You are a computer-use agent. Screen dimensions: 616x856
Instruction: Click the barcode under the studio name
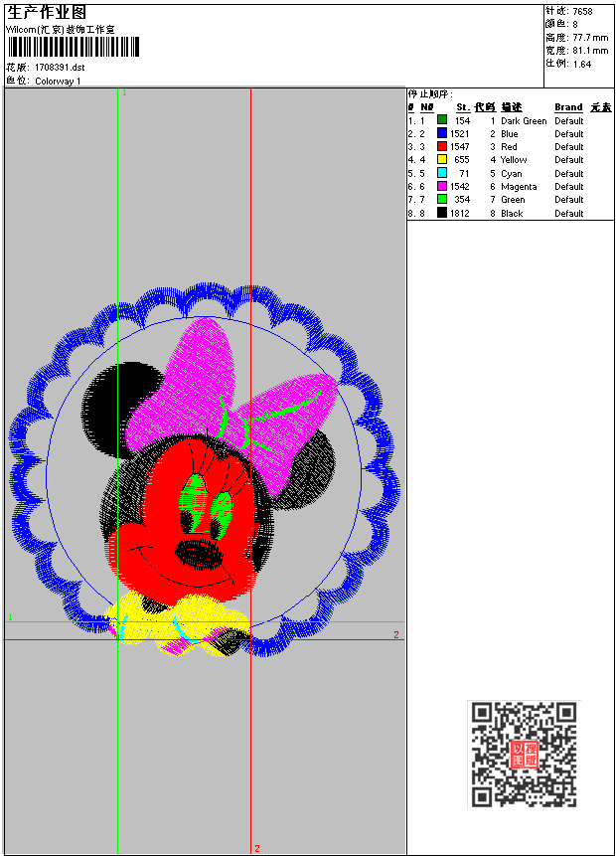(74, 47)
